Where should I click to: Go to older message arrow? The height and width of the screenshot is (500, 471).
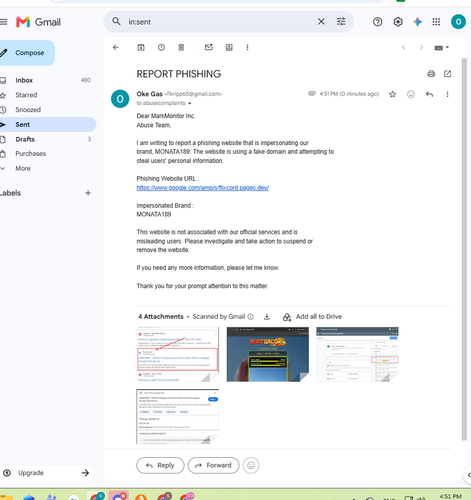pyautogui.click(x=421, y=47)
